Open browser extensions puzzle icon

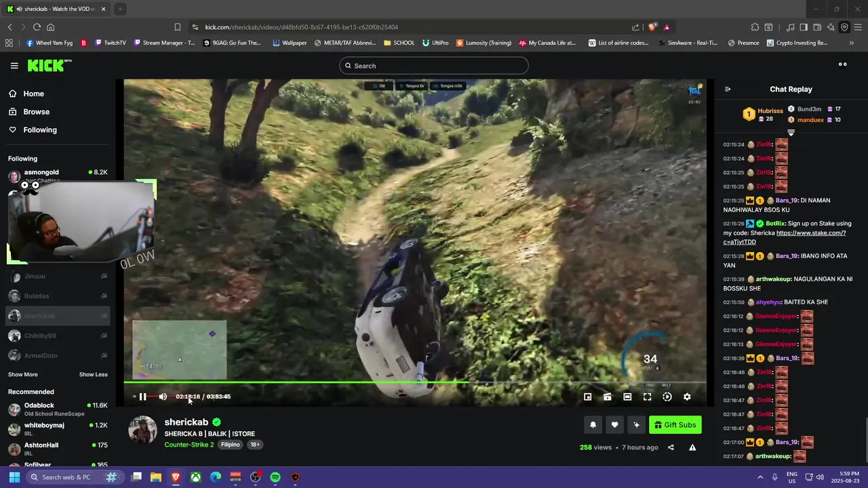pos(755,27)
